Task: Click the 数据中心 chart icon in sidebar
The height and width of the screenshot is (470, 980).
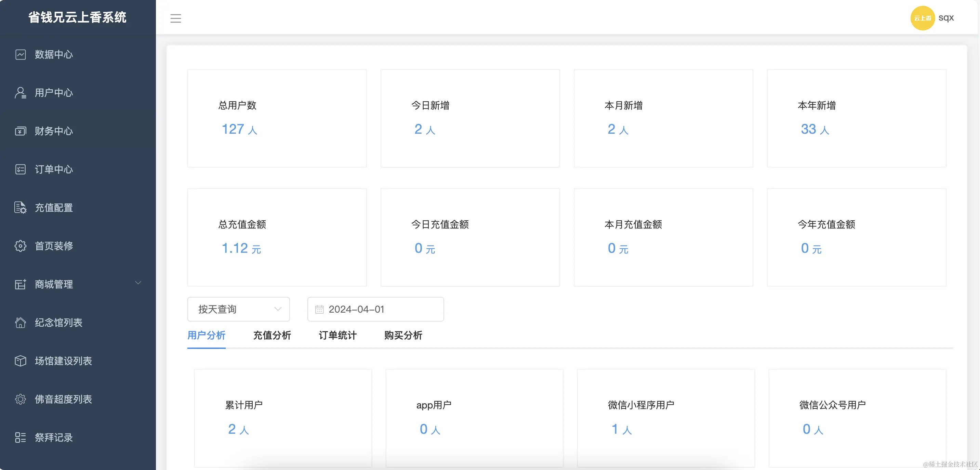Action: (21, 54)
